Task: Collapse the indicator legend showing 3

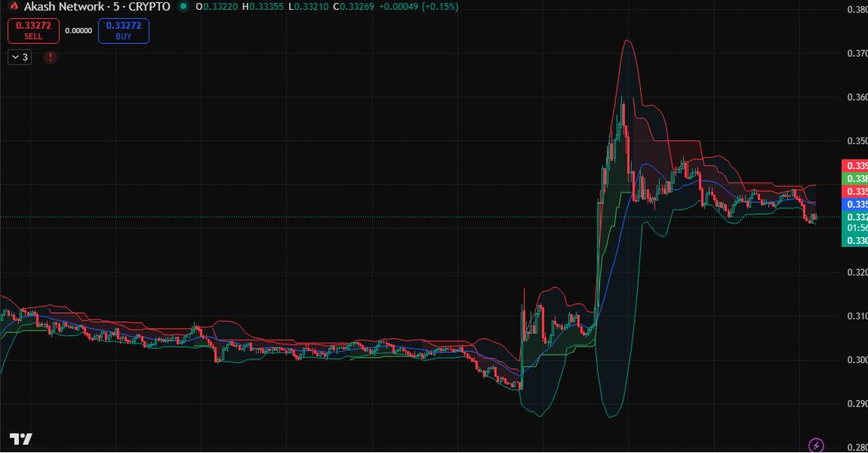Action: point(20,57)
